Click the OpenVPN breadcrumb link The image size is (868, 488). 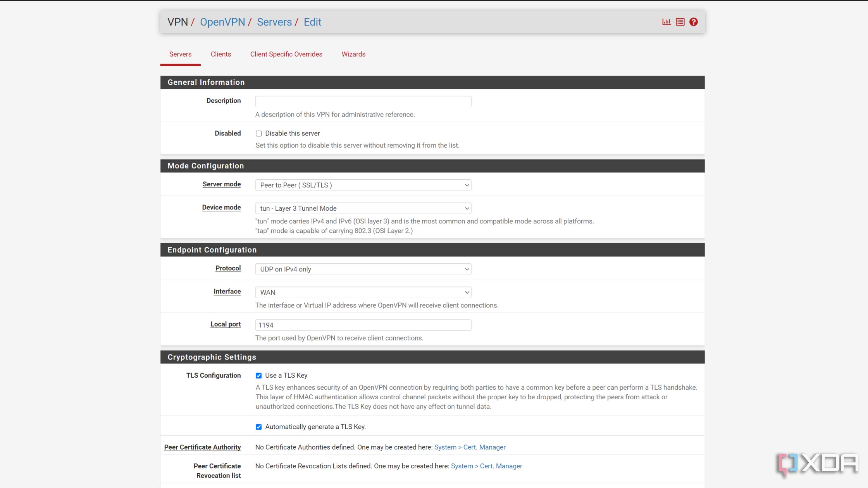(x=222, y=22)
